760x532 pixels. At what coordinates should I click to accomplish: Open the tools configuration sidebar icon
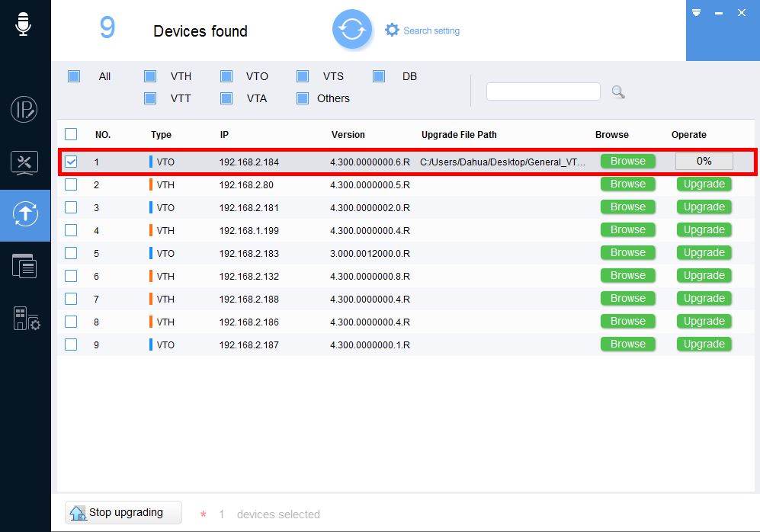[24, 162]
